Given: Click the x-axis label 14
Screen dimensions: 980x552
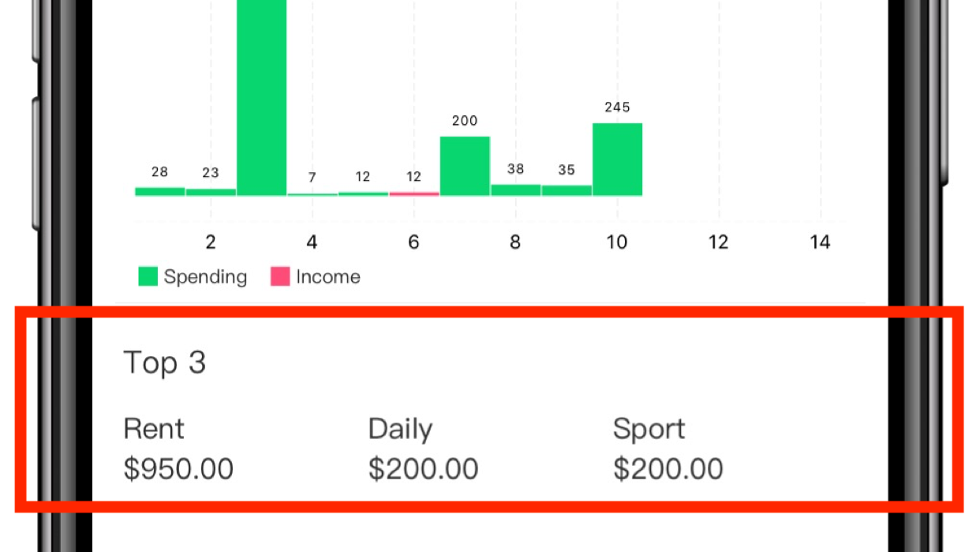Looking at the screenshot, I should click(821, 242).
